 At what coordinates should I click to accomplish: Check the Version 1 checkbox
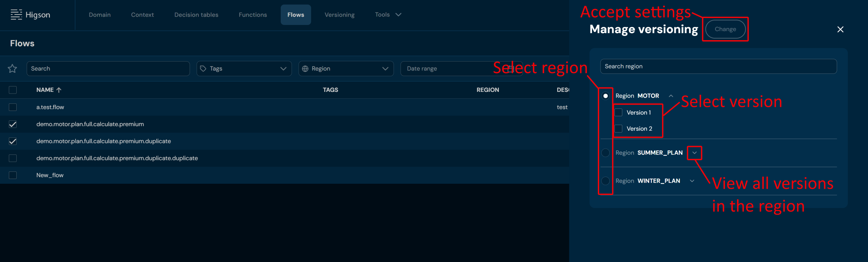(618, 113)
